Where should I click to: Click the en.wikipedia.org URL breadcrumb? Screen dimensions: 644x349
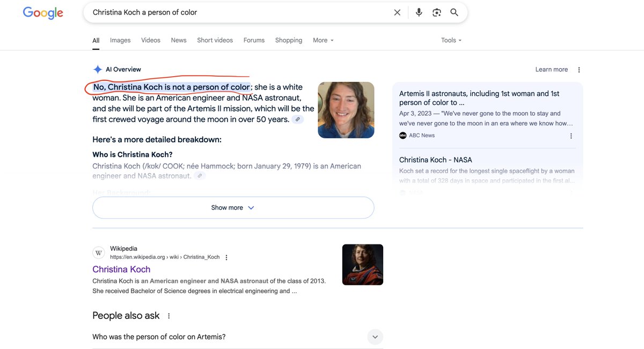165,257
